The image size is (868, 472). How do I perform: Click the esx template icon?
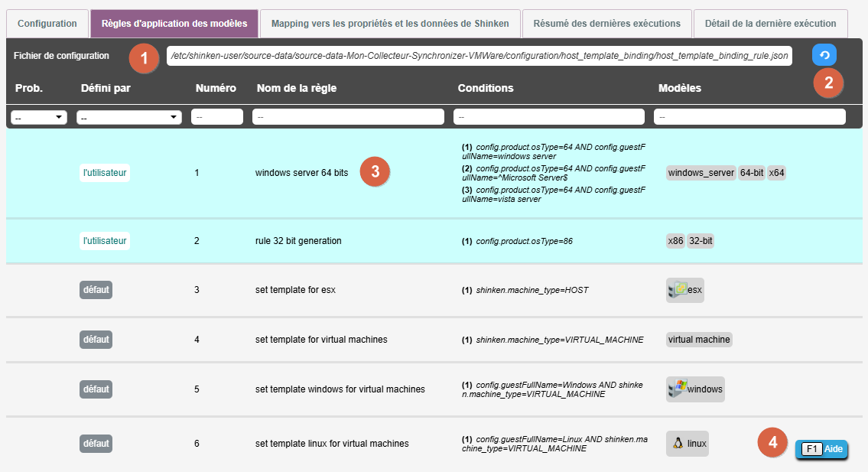[677, 290]
